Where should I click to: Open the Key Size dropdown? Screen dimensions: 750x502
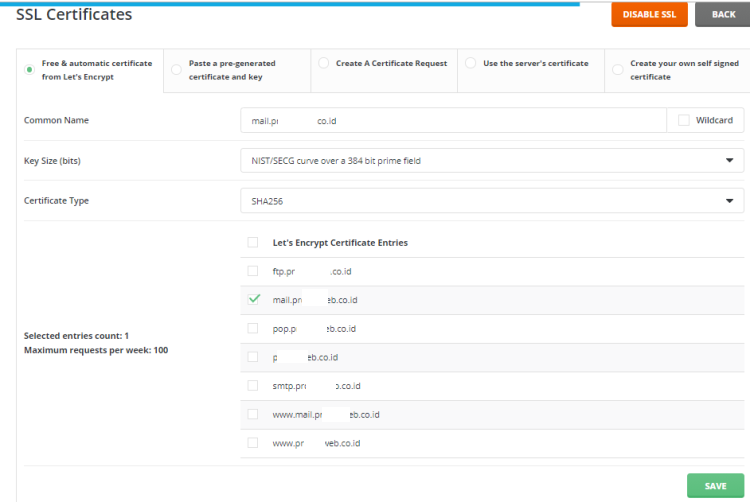(x=492, y=161)
